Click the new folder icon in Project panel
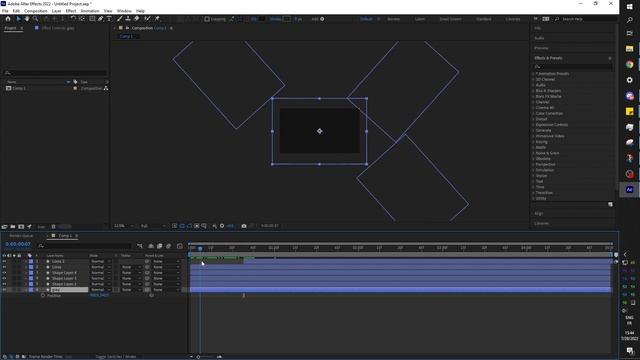Image resolution: width=640 pixels, height=360 pixels. point(13,227)
